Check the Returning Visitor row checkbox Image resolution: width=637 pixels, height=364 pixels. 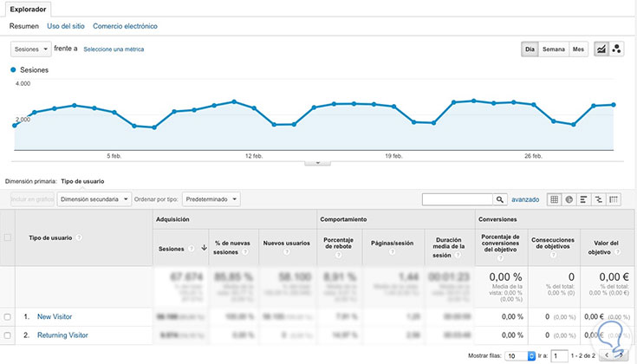[7, 335]
